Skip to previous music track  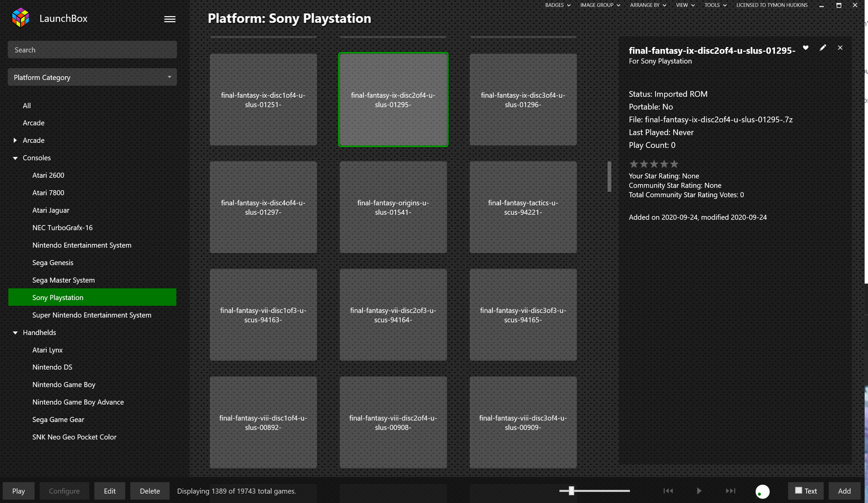click(668, 491)
